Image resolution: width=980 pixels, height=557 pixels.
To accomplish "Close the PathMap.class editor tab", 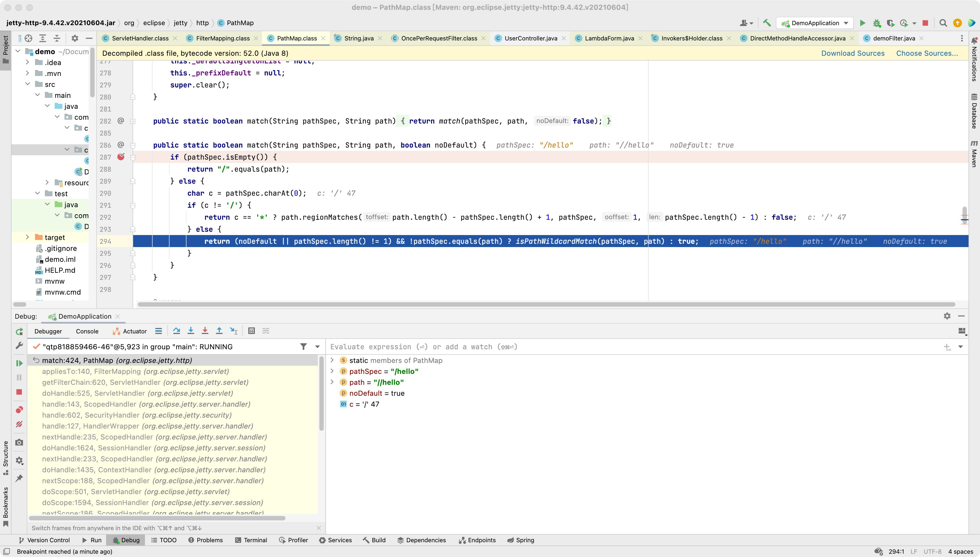I will [x=323, y=38].
